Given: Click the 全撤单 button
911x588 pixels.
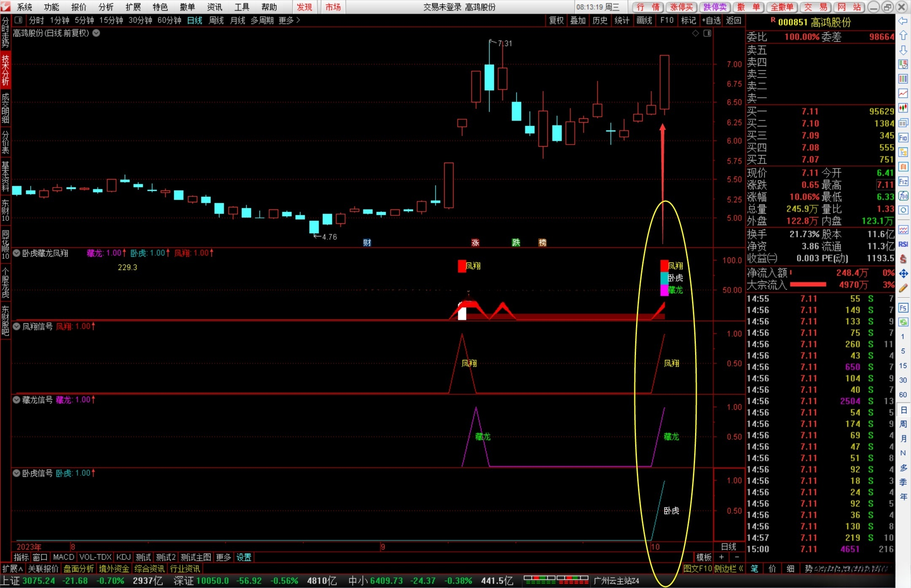Looking at the screenshot, I should tap(782, 7).
